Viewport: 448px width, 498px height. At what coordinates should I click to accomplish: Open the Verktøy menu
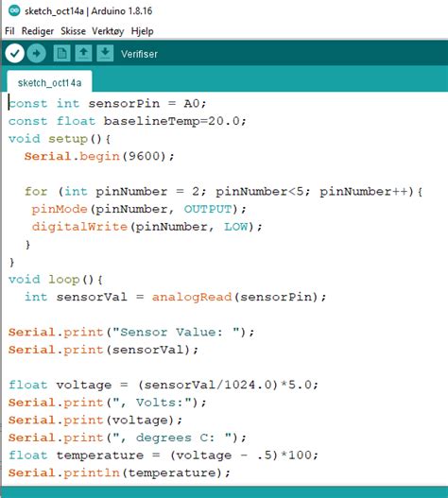108,31
